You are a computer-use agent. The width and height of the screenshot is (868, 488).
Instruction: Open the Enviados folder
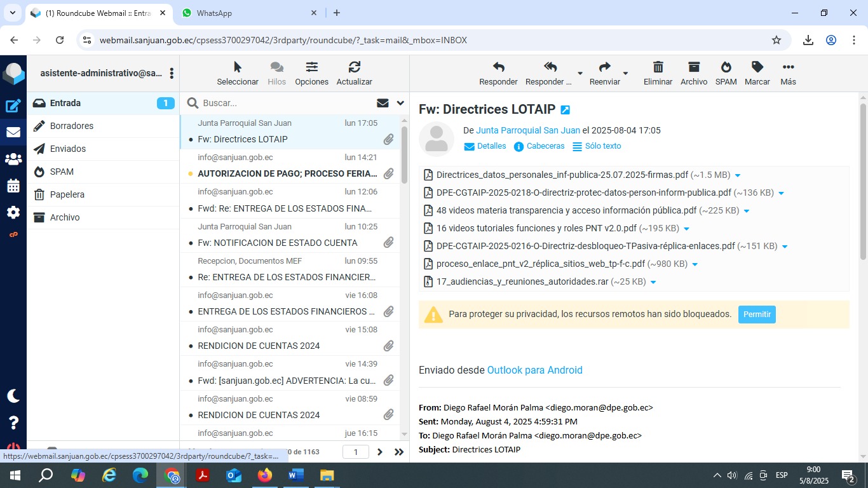68,149
